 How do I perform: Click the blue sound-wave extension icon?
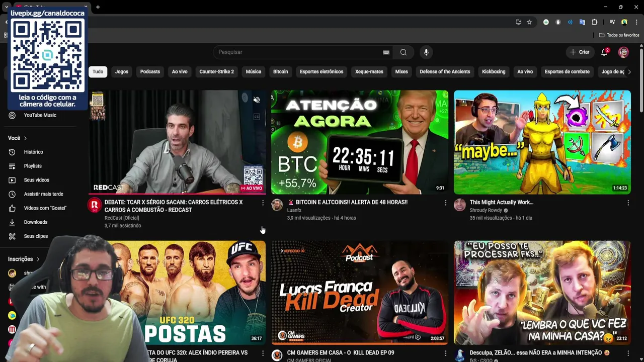point(570,22)
